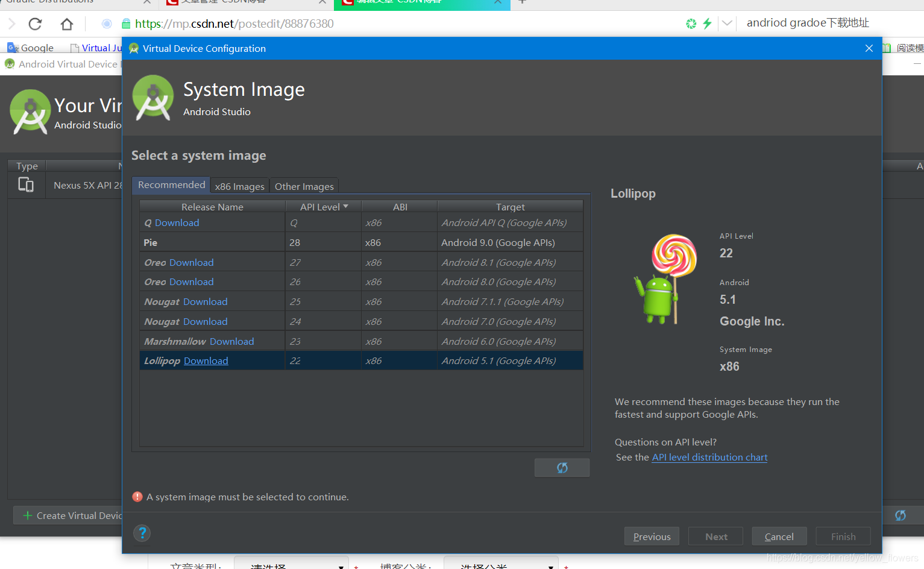Click the Lollipop android illustration

pos(665,279)
